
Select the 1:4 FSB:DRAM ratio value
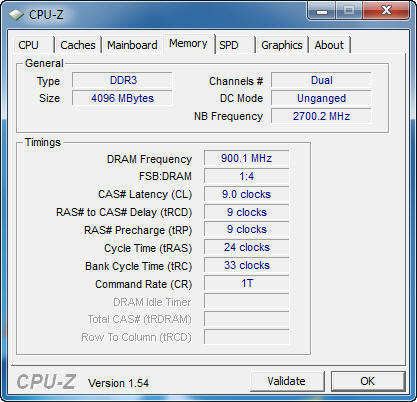(x=247, y=176)
